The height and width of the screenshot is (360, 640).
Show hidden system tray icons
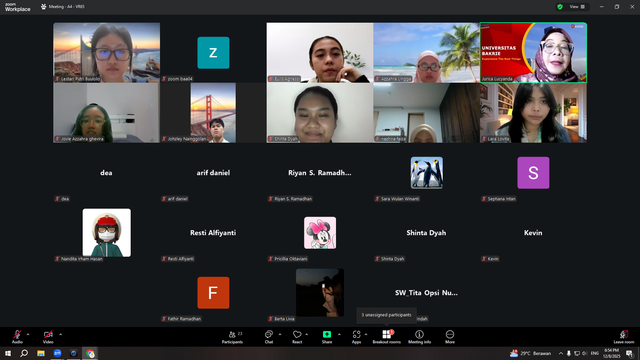tap(561, 353)
